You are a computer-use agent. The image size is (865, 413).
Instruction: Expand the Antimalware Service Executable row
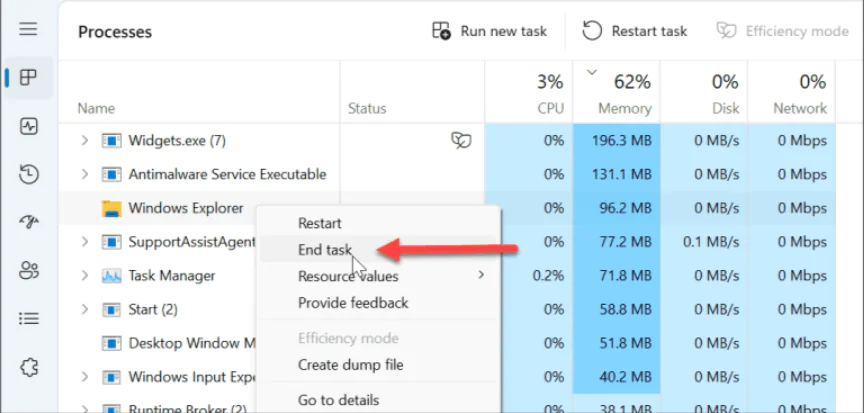84,174
